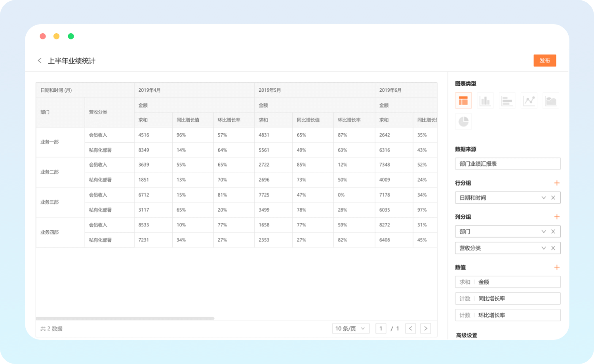594x364 pixels.
Task: Select the pivot table chart type
Action: tap(463, 101)
